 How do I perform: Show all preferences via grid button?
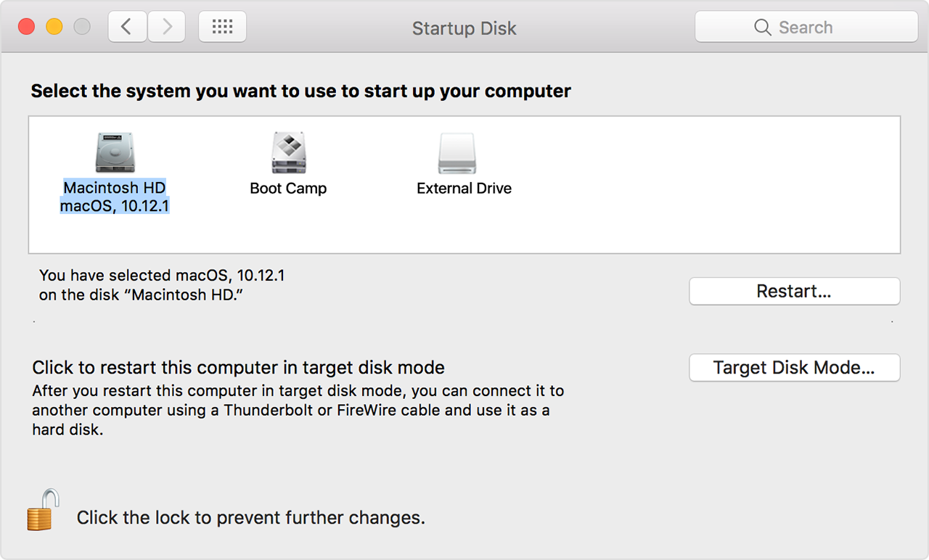pyautogui.click(x=222, y=27)
